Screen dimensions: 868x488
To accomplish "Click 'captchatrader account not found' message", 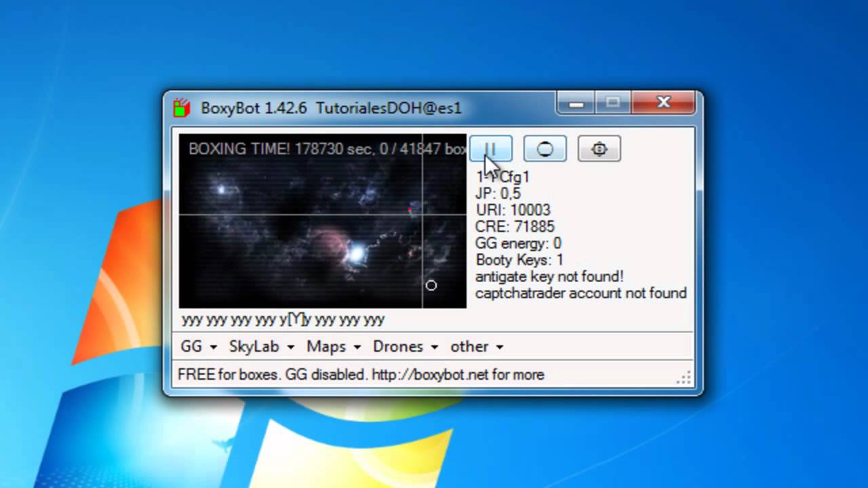I will 581,293.
